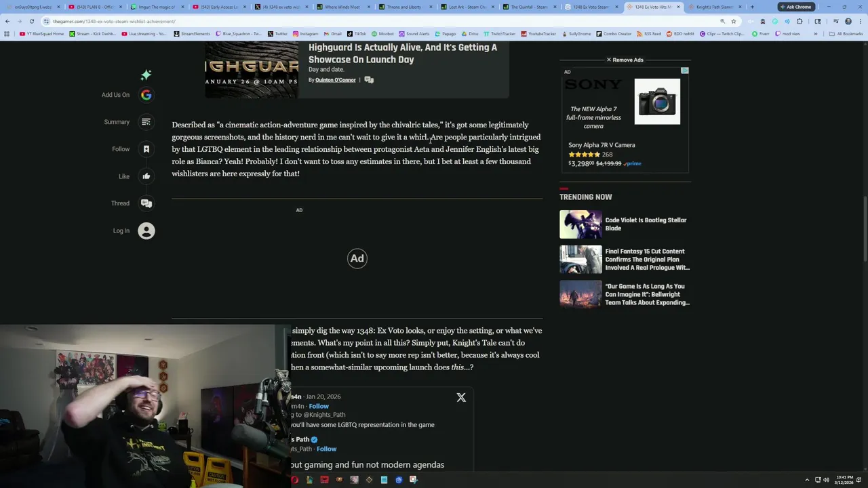Open the Bellwright trending thumbnail
This screenshot has width=868, height=488.
point(580,295)
